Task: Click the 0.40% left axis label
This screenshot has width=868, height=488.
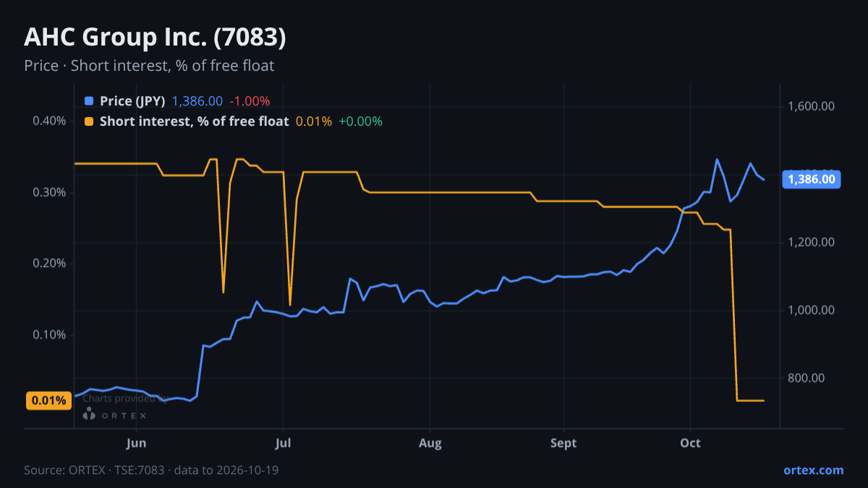Action: (49, 121)
